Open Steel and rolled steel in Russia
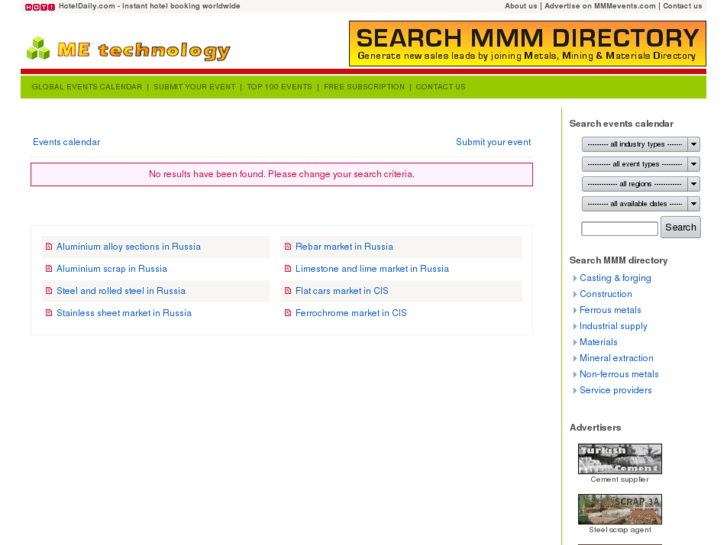This screenshot has width=727, height=545. pos(121,291)
